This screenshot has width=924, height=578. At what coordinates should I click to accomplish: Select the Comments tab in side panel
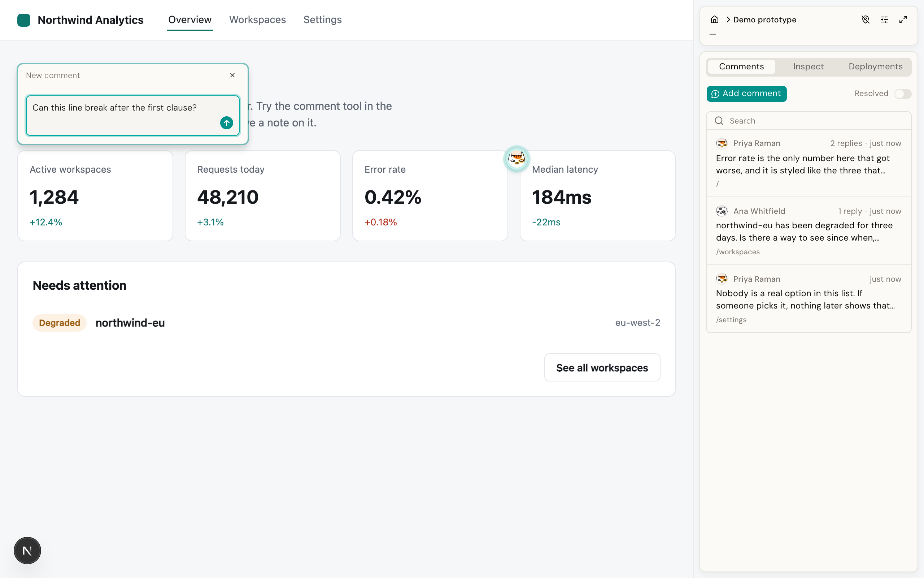coord(741,66)
